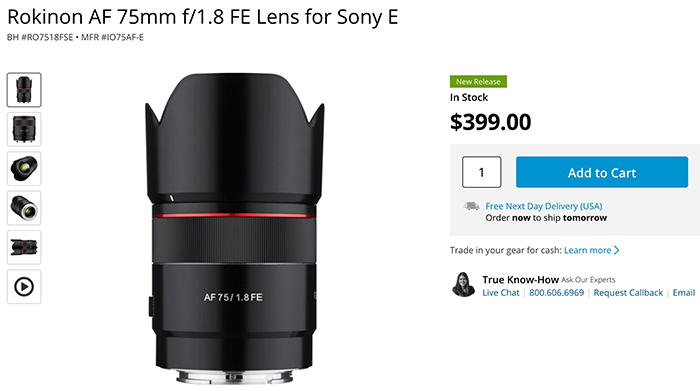
Task: Click the expert representative avatar photo
Action: tap(463, 285)
